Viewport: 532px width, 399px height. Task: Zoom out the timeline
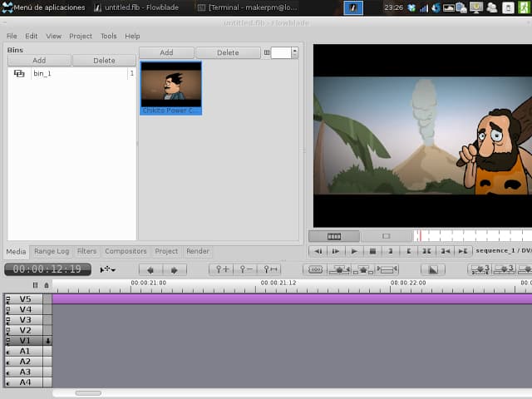point(245,269)
